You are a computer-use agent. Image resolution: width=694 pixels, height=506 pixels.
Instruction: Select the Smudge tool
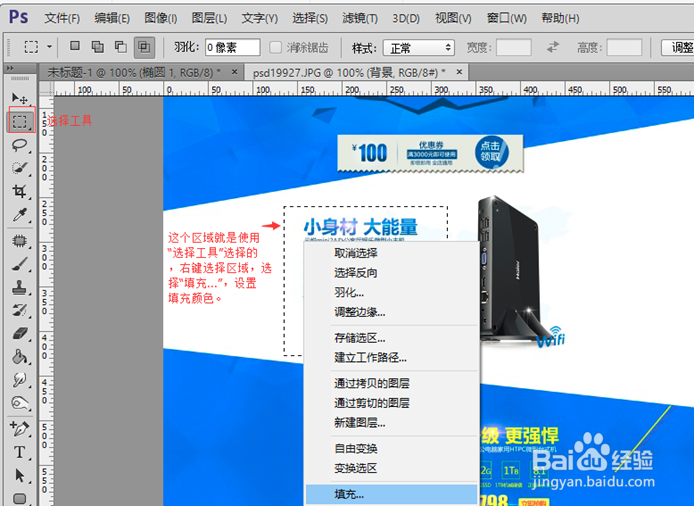[19, 380]
